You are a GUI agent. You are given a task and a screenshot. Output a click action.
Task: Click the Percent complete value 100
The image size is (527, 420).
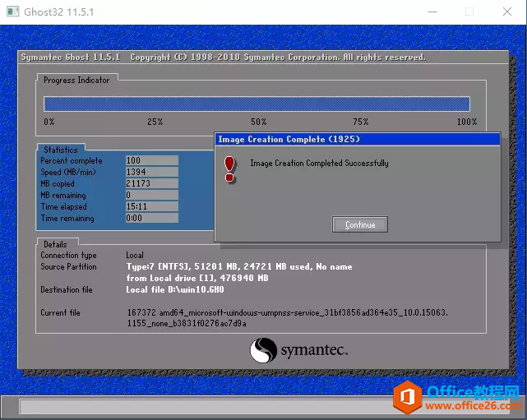tap(152, 160)
